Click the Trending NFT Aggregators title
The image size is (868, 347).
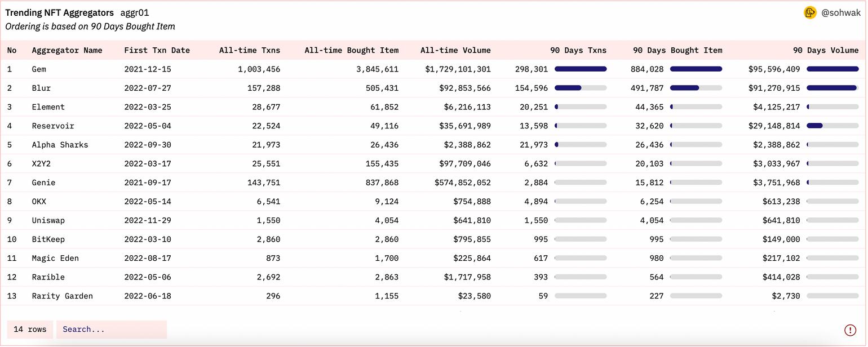pyautogui.click(x=59, y=12)
